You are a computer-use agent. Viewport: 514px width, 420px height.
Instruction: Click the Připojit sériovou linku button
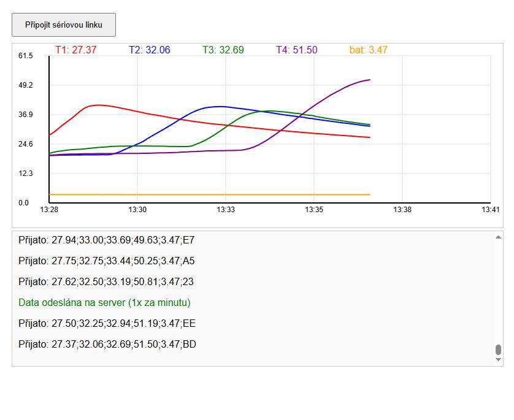point(64,25)
